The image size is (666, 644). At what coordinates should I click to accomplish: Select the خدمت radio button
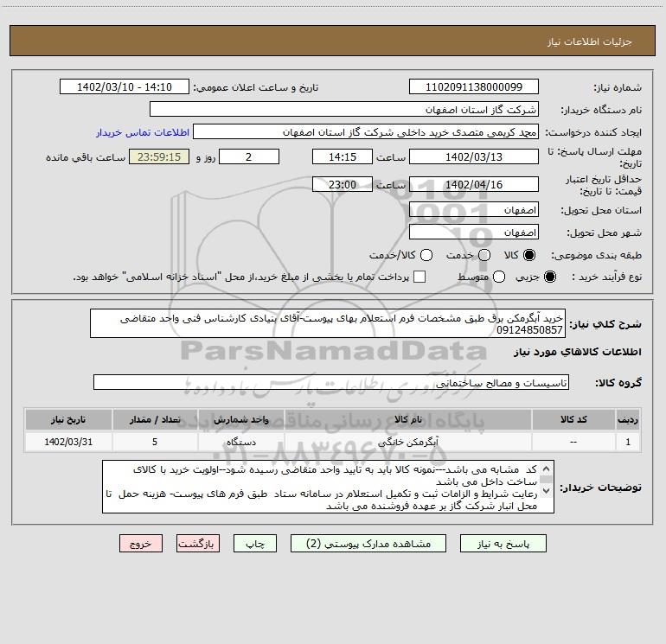[484, 255]
